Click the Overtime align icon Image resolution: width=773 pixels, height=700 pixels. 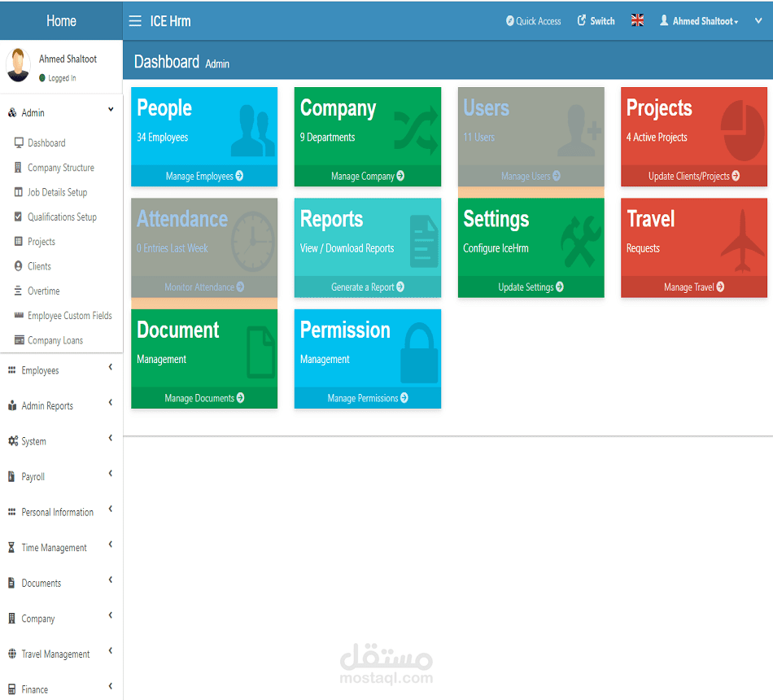click(x=18, y=291)
